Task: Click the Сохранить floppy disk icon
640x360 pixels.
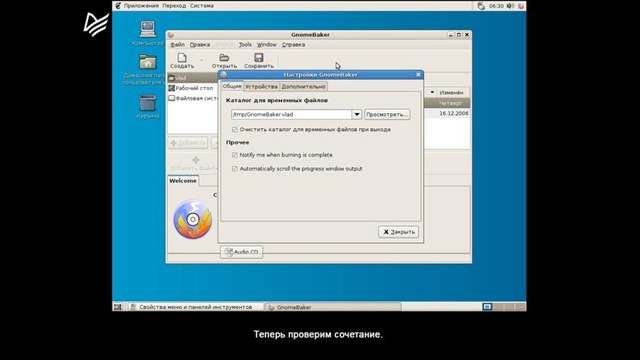Action: [x=259, y=58]
